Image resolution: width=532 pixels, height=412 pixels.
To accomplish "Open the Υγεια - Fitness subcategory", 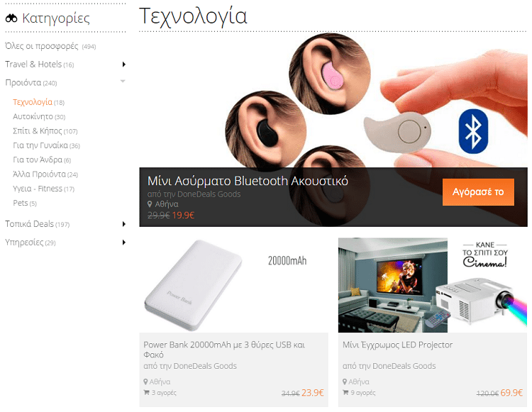I will pos(43,189).
